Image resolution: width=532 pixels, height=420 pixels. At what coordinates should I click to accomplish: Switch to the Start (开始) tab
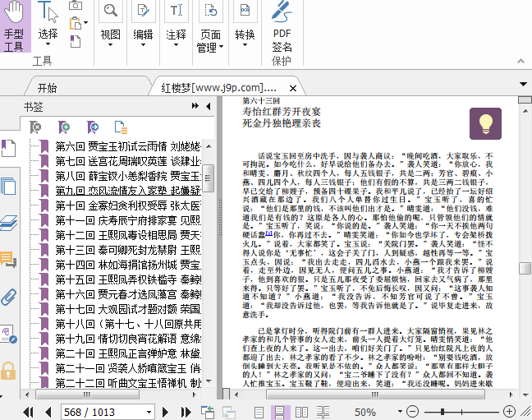(x=47, y=88)
